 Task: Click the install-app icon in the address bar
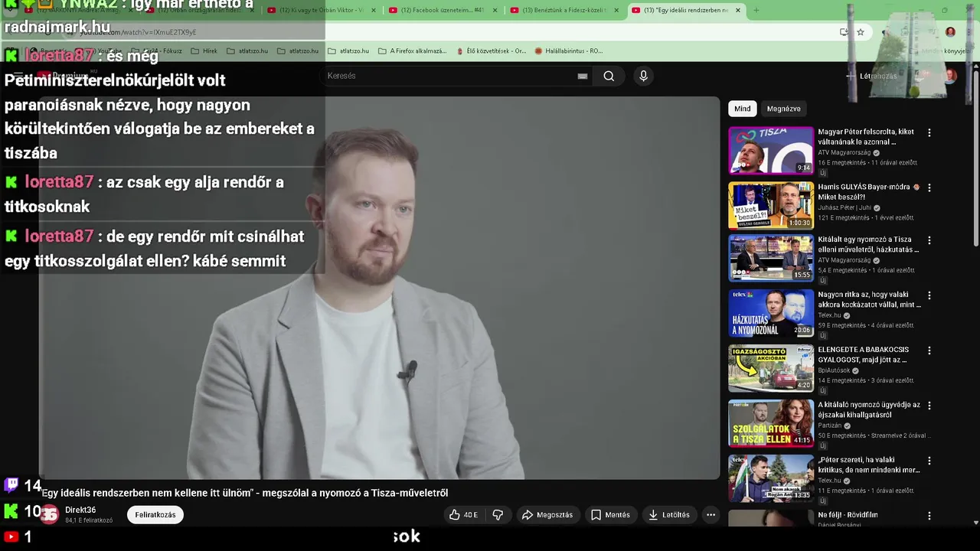point(844,32)
